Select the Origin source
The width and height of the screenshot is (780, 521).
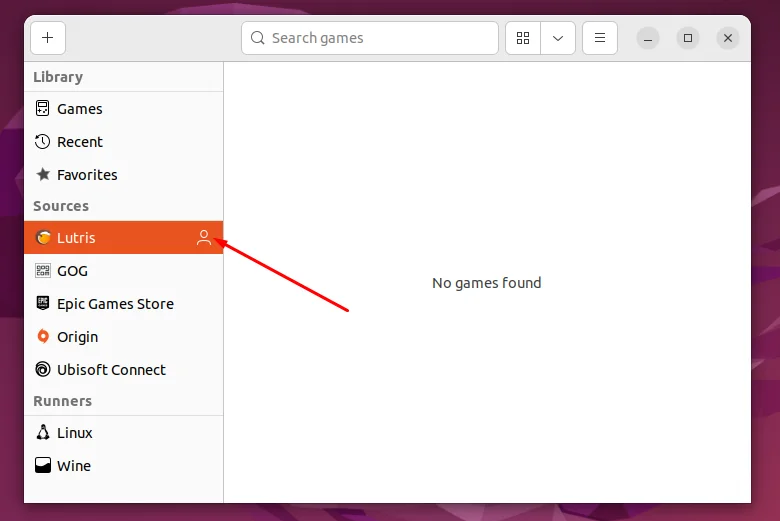pos(124,337)
